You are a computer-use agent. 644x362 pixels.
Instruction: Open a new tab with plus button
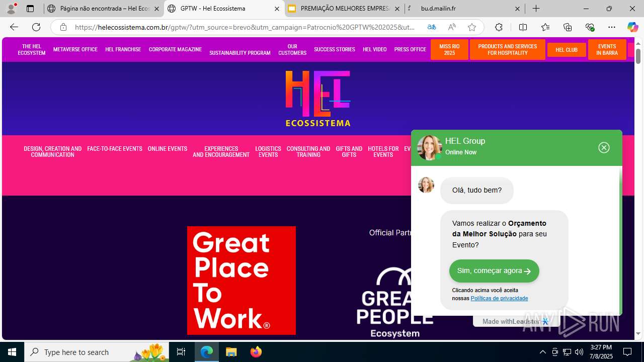pos(536,9)
